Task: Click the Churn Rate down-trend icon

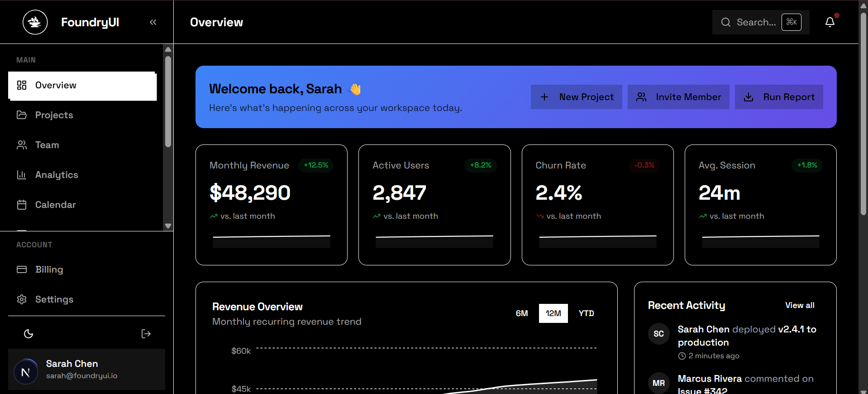Action: pos(539,216)
